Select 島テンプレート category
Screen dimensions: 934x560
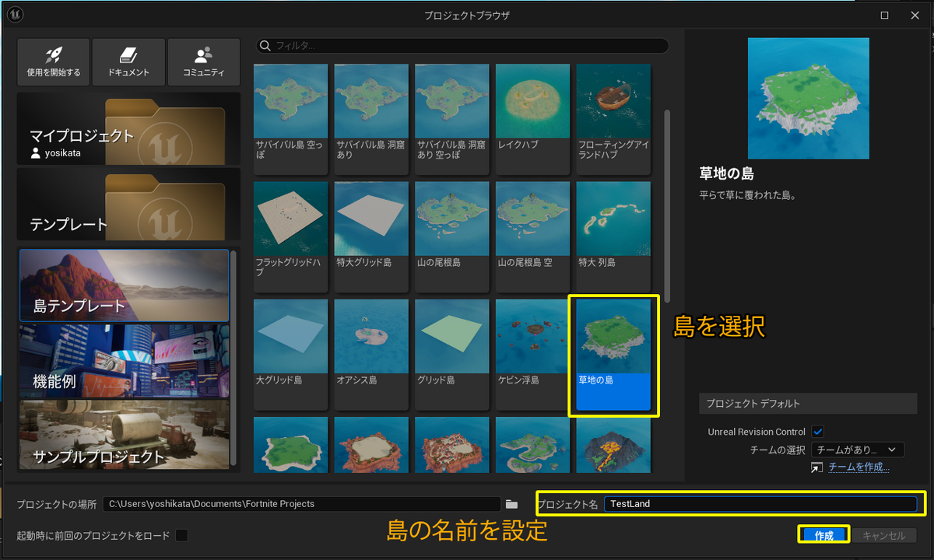125,285
